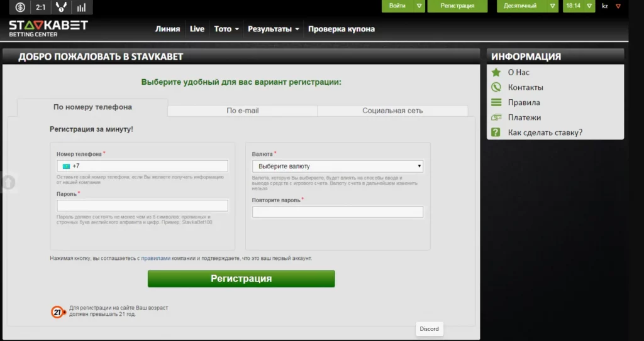Click the Пароль input field
644x341 pixels.
click(x=143, y=205)
